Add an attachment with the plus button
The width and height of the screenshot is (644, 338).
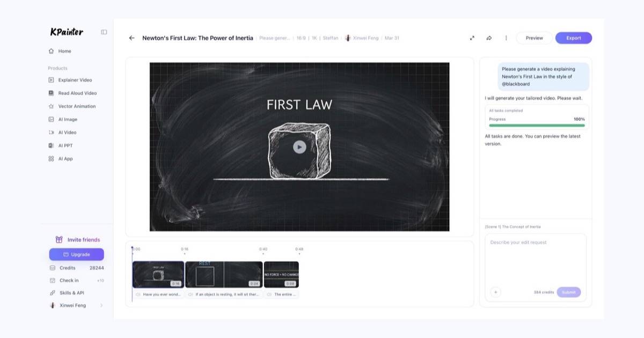(496, 292)
